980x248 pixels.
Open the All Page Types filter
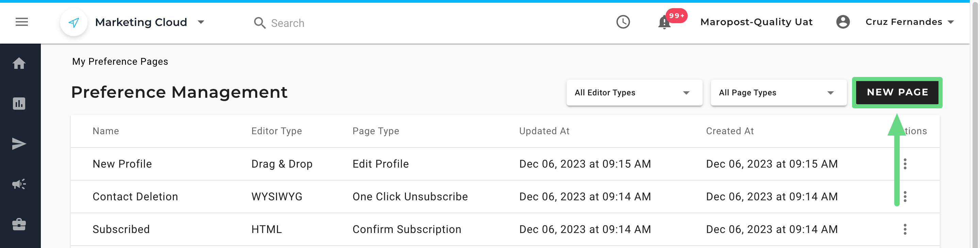click(778, 93)
